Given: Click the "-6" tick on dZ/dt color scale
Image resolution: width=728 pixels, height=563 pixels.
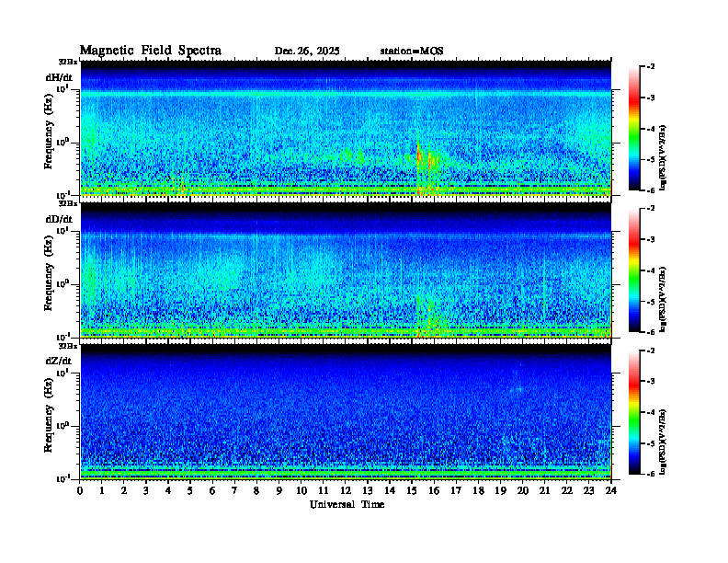Looking at the screenshot, I should pos(651,475).
